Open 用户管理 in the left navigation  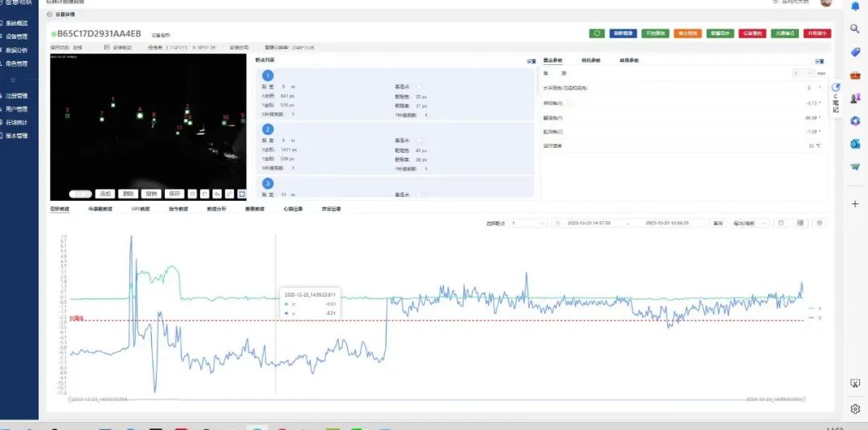point(17,109)
